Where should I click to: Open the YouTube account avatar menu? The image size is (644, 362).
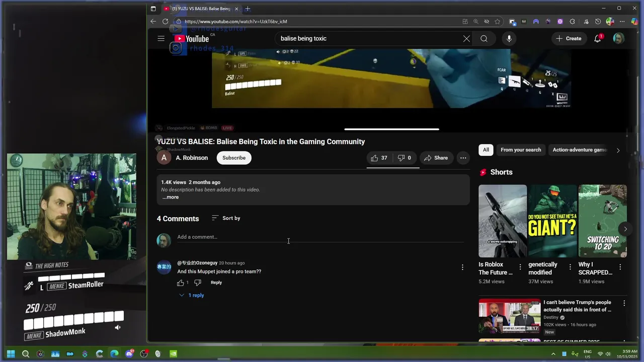tap(619, 39)
